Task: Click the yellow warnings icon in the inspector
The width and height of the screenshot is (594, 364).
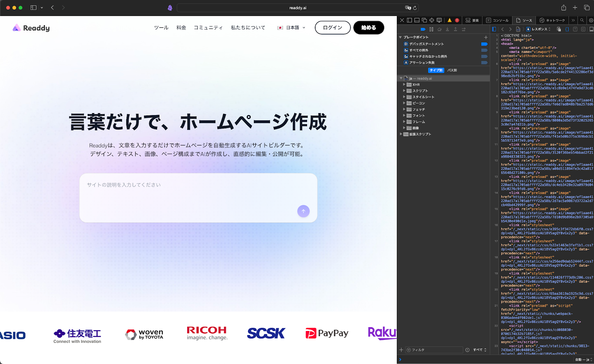Action: coord(450,20)
